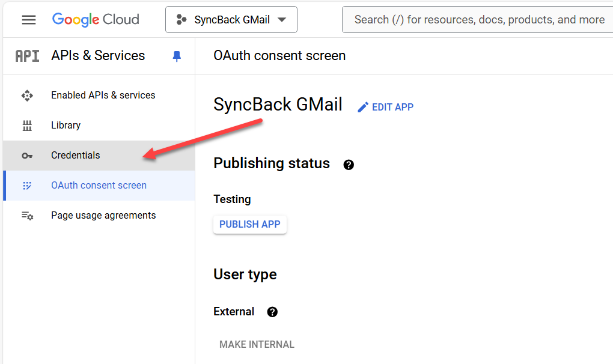Open the hamburger navigation menu
This screenshot has height=364, width=613.
pos(28,20)
